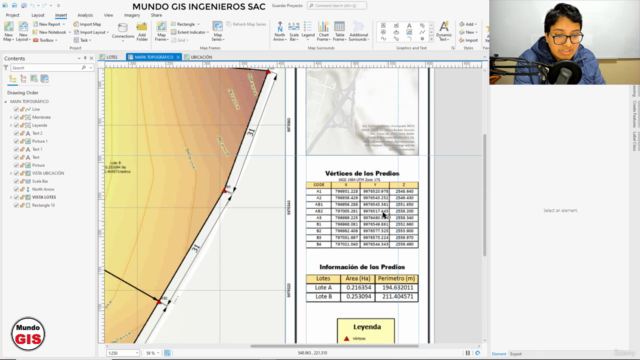Switch Contents to List By Drawing Order
The height and width of the screenshot is (360, 640).
13,79
